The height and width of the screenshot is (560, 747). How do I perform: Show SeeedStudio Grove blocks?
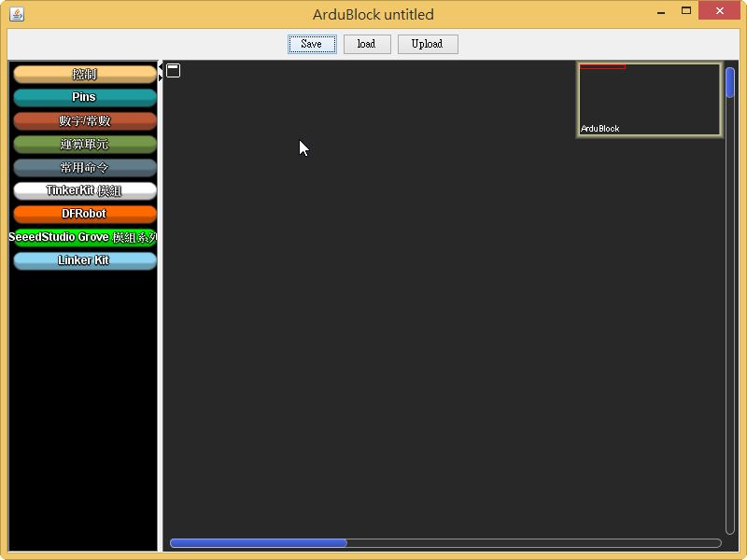tap(84, 237)
